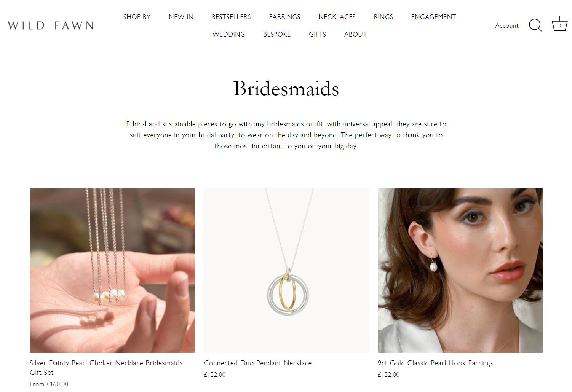
Task: View the Connected Duo Pendant image
Action: pyautogui.click(x=286, y=271)
